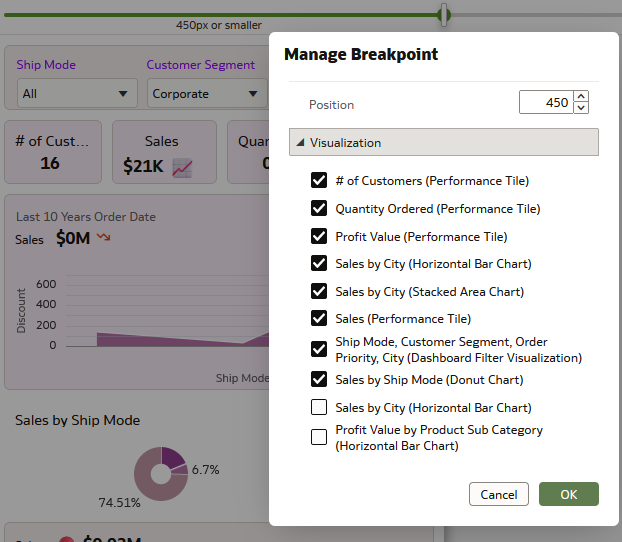
Task: Click the Ship Mode filter label
Action: (x=46, y=65)
